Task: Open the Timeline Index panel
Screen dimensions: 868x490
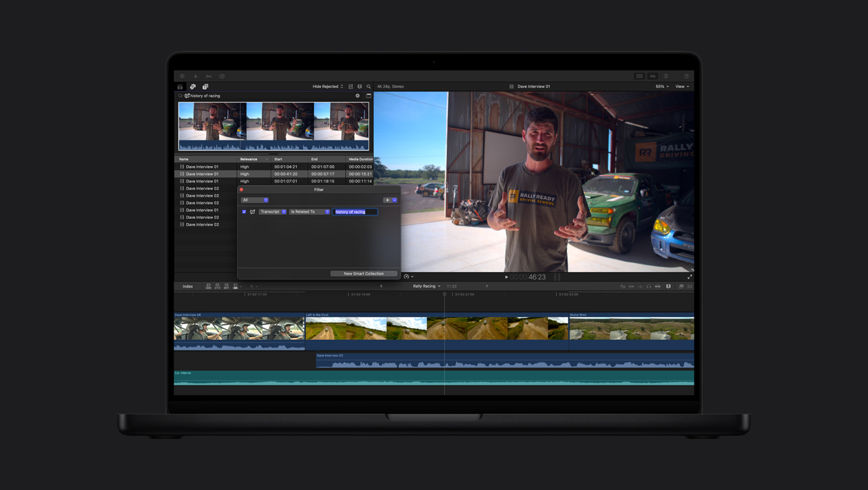Action: coord(187,286)
